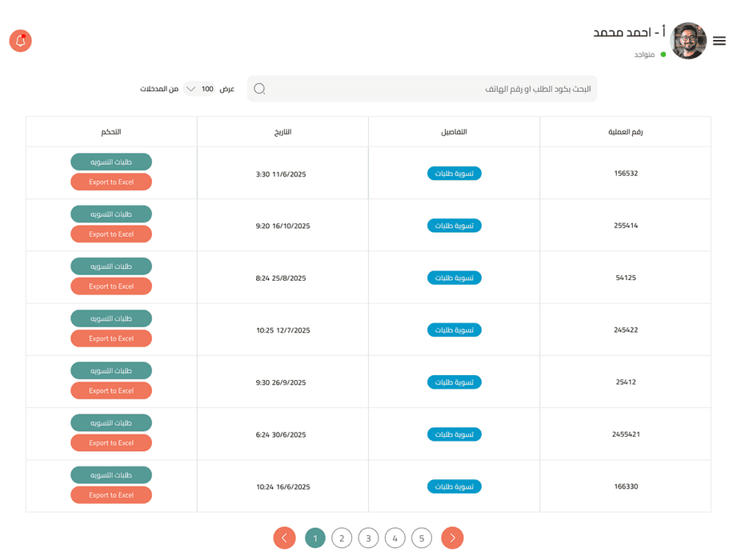The image size is (737, 560).
Task: Export operation 156532 to Excel
Action: tap(111, 182)
